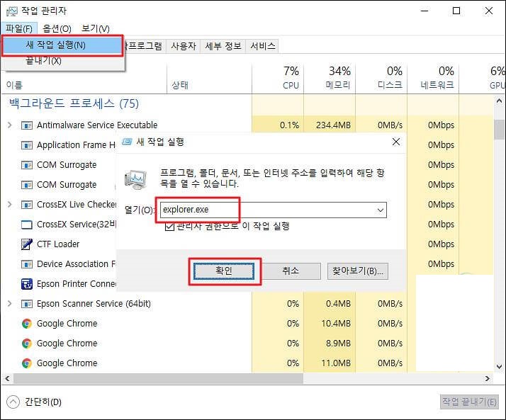This screenshot has width=506, height=420.
Task: Expand the CrossEX Live Checker row
Action: (9, 205)
